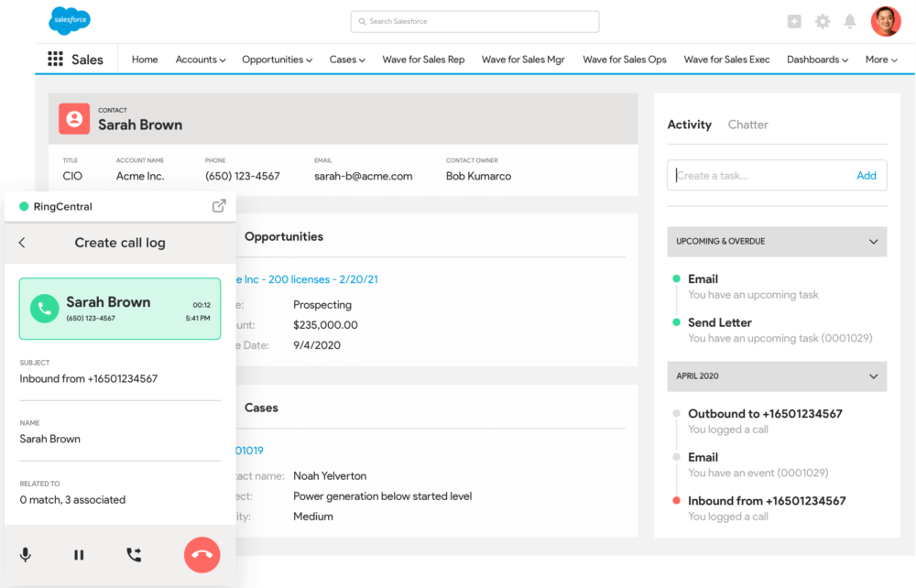Viewport: 916px width, 588px height.
Task: Transfer the call to another number
Action: coord(134,554)
